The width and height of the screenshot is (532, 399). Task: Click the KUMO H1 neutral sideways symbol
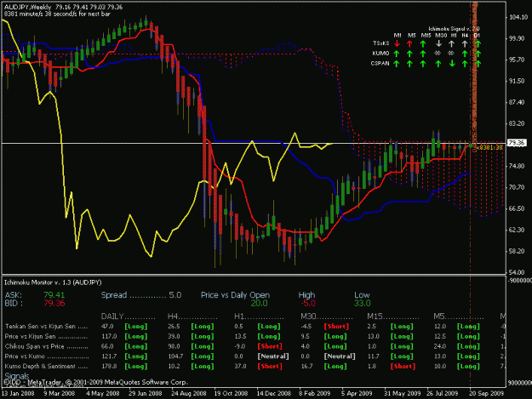451,54
